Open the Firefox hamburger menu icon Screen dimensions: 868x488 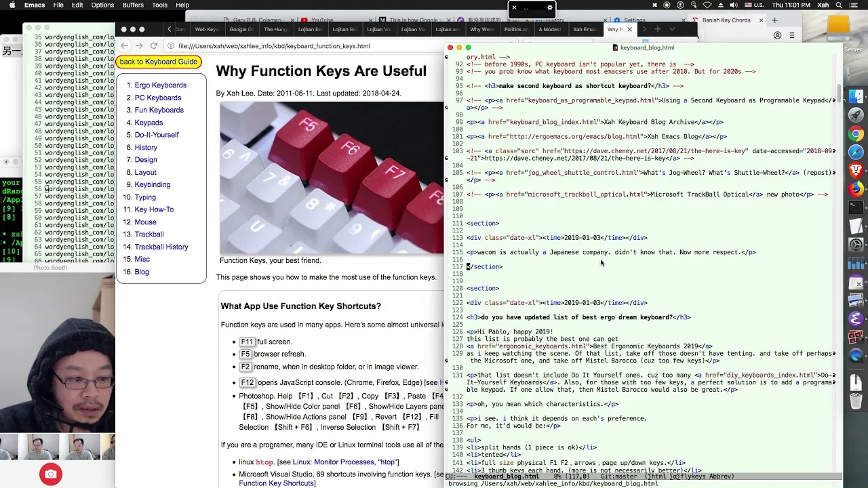[x=791, y=35]
